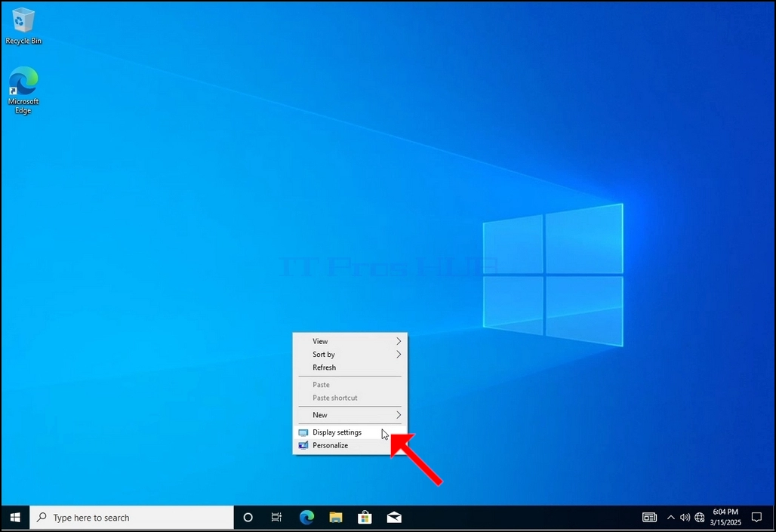Viewport: 776px width, 532px height.
Task: Click the Paste shortcut menu entry
Action: (x=350, y=398)
